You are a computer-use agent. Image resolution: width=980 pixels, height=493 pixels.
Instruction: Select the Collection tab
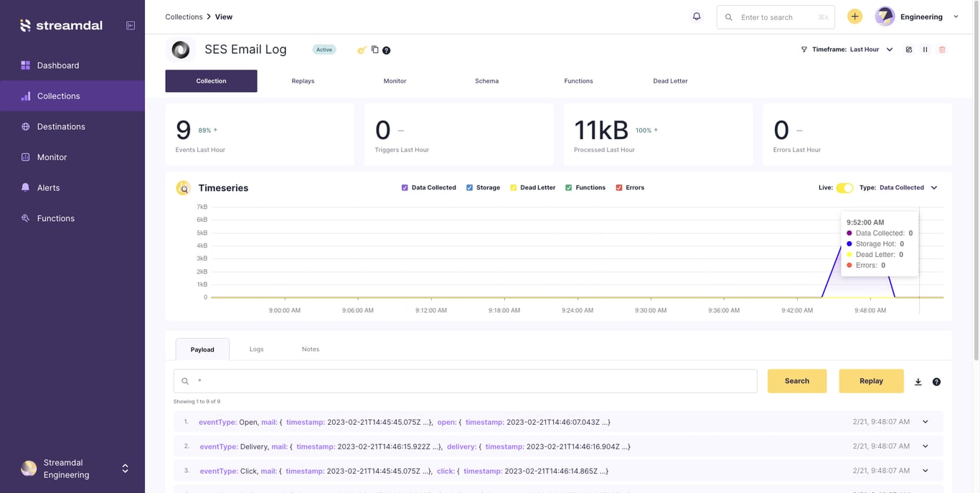pyautogui.click(x=211, y=81)
